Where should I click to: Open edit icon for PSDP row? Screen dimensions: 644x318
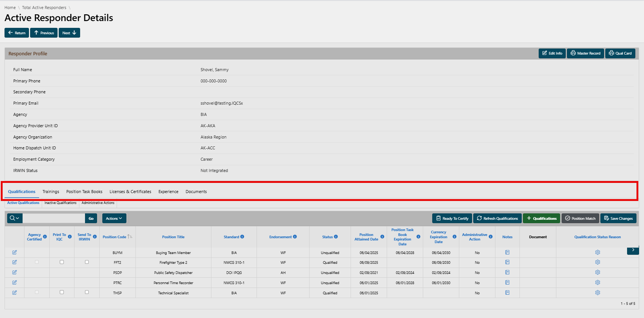[14, 272]
